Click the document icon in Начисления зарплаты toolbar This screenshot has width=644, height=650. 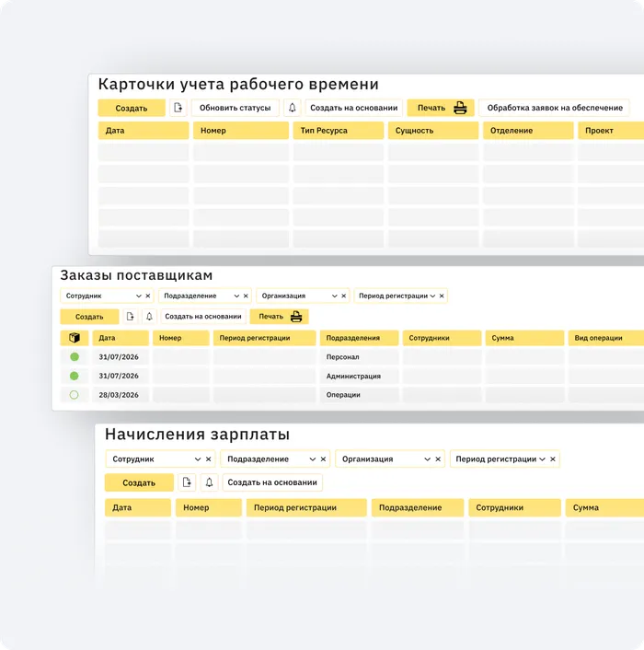click(x=188, y=482)
